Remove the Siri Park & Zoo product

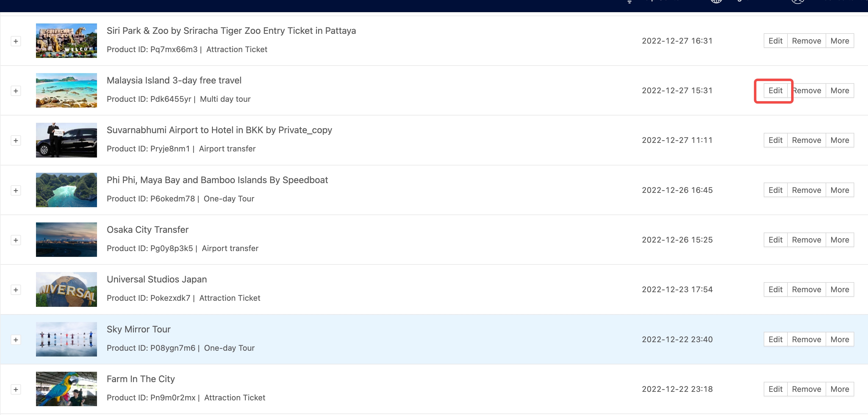point(806,41)
